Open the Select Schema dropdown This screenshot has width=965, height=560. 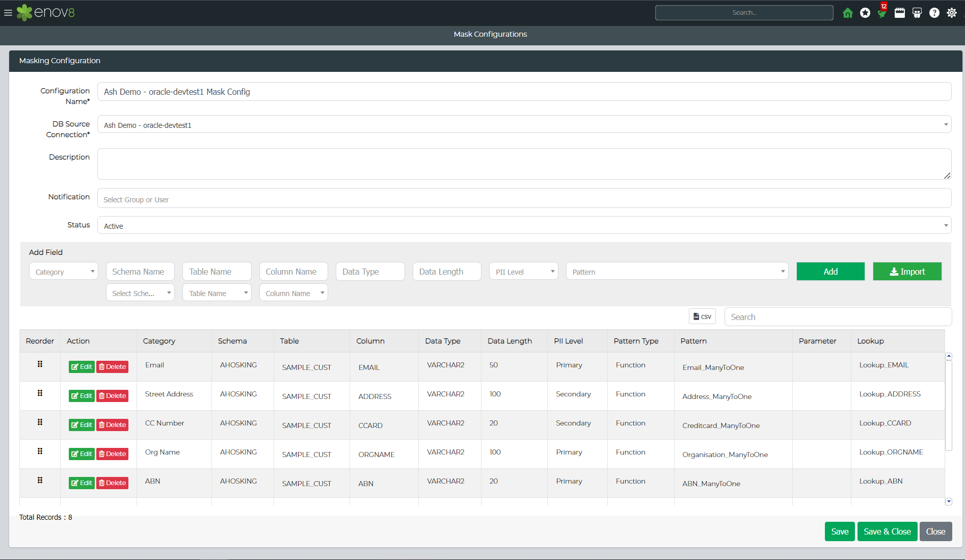pos(140,293)
